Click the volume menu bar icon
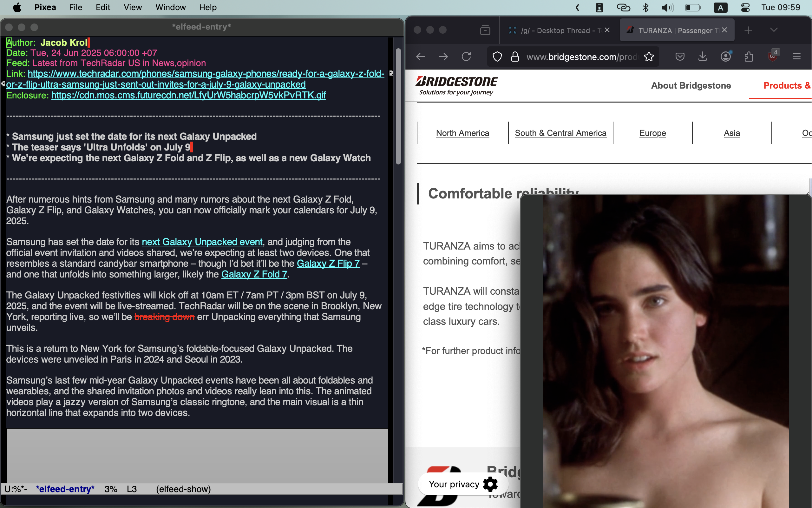The image size is (812, 508). click(x=667, y=7)
